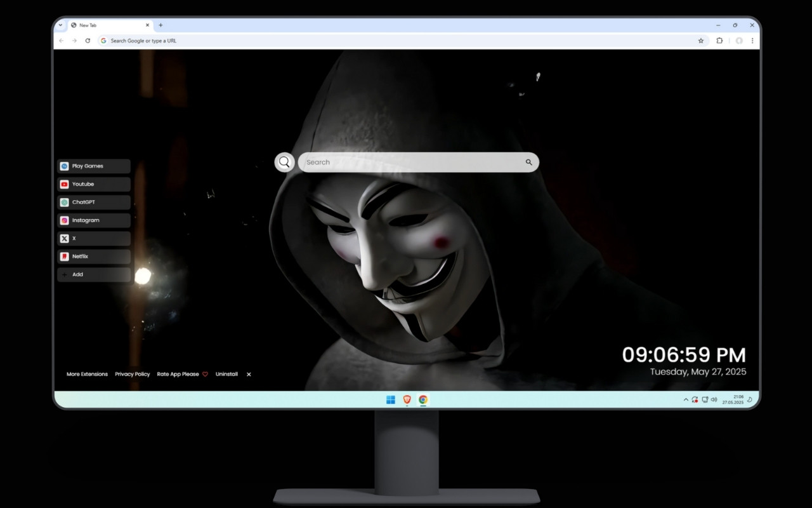Click the Netflix shortcut icon

coord(64,257)
